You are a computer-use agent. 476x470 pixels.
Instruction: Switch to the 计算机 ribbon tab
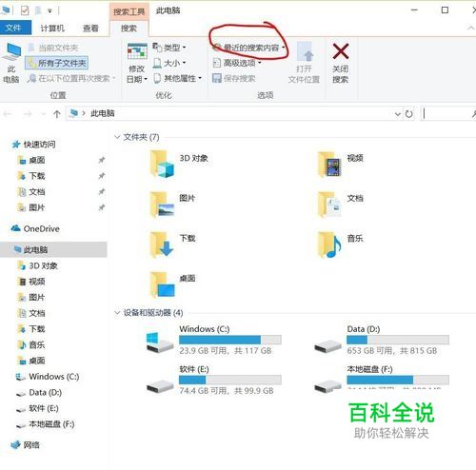click(52, 29)
